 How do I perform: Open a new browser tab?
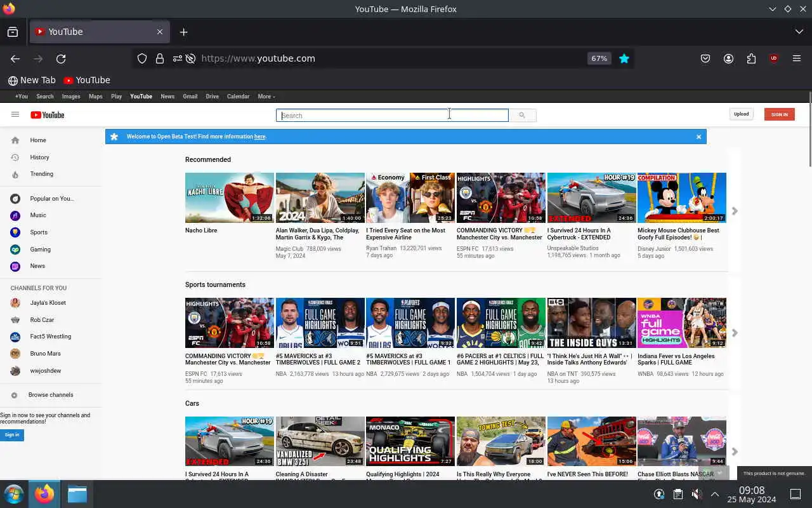[183, 32]
